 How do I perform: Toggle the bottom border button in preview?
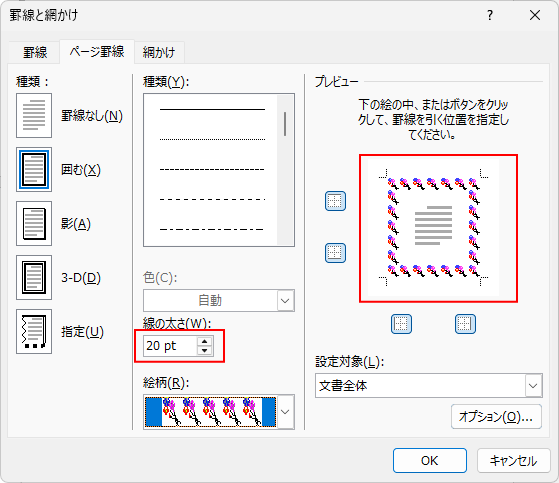click(335, 253)
